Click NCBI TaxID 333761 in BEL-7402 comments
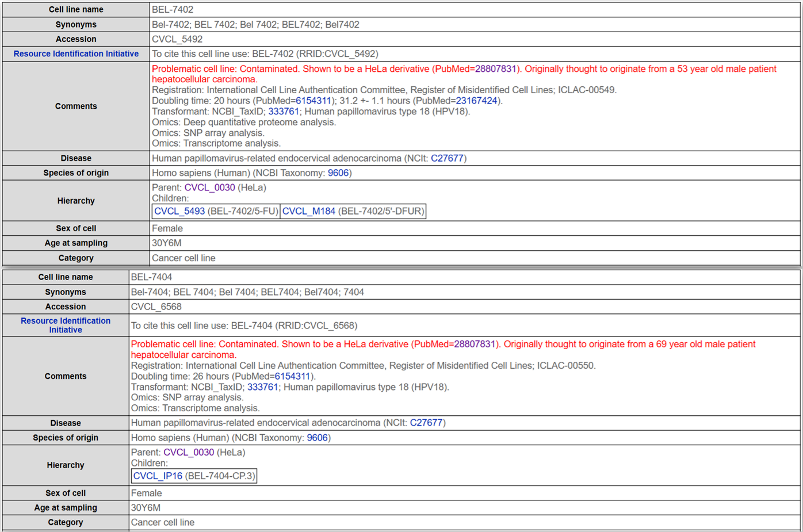This screenshot has height=532, width=803. (284, 112)
